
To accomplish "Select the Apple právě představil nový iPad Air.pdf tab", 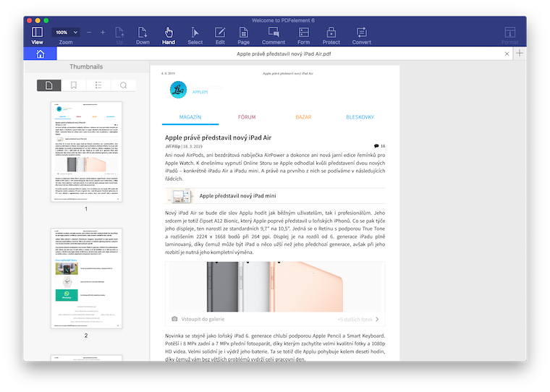I will pos(284,54).
